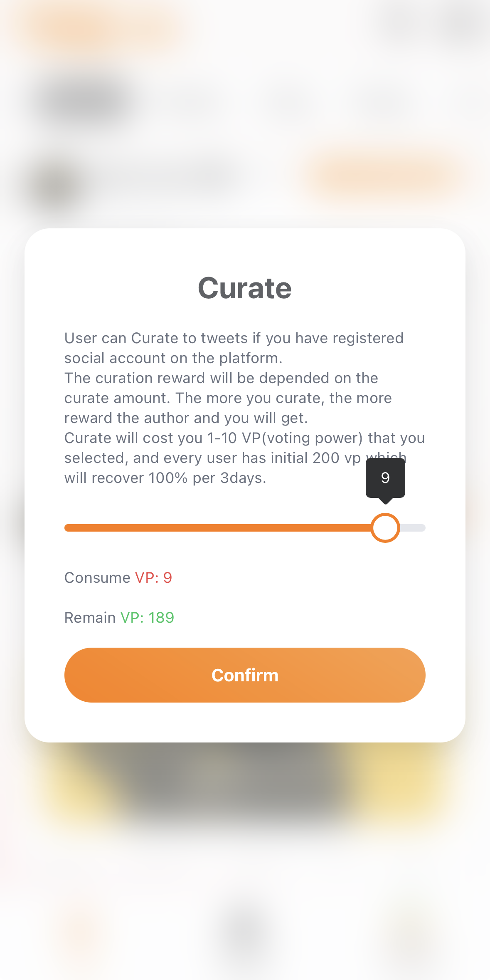Select the red "VP: 9" consume value
Screen dimensions: 490x980
[x=153, y=577]
